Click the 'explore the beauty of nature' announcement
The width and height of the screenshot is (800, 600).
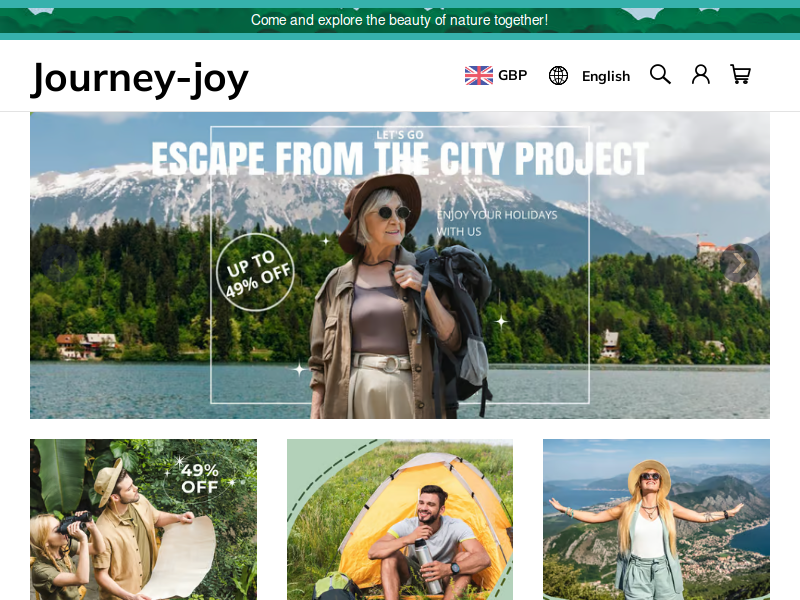[x=399, y=20]
